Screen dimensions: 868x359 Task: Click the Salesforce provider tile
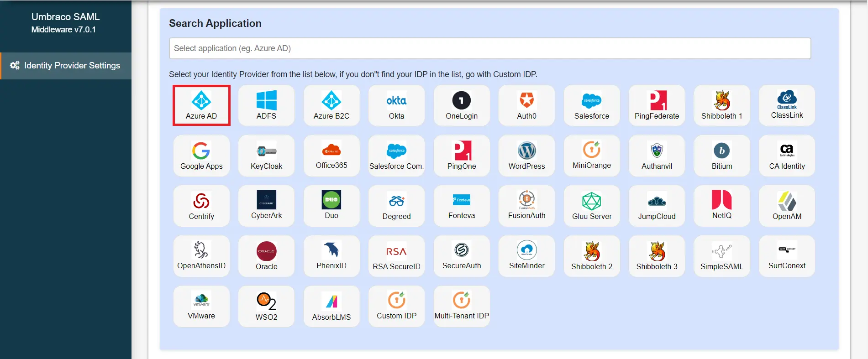tap(592, 105)
